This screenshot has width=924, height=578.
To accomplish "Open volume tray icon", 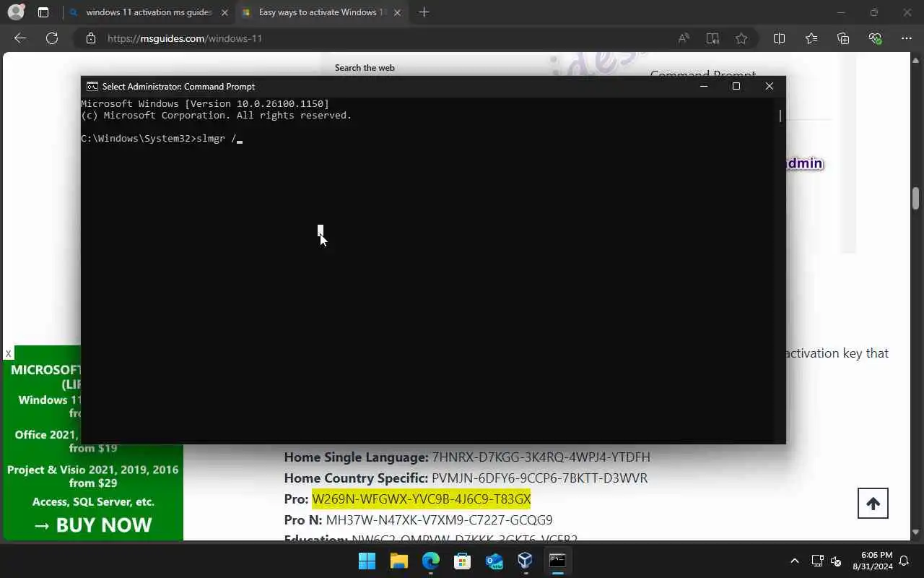I will tap(836, 561).
